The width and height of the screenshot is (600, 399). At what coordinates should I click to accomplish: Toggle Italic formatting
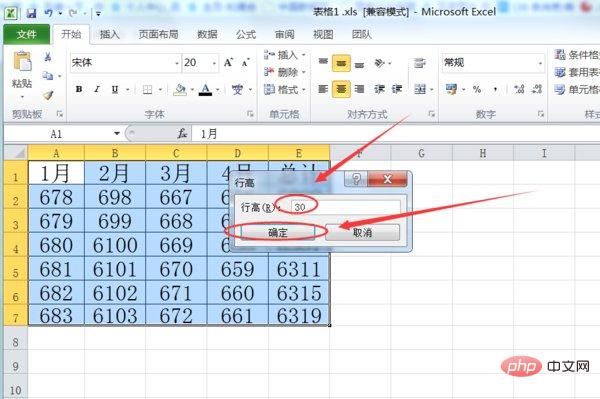(97, 90)
